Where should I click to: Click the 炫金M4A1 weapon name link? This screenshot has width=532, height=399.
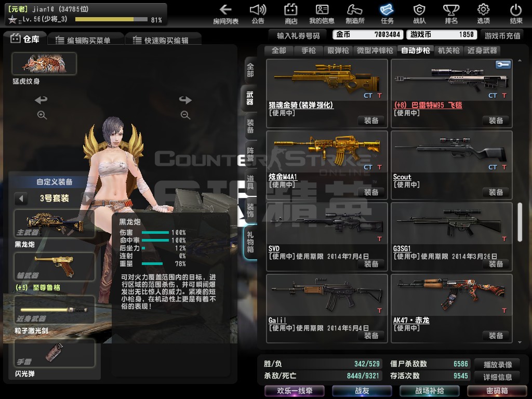[x=283, y=177]
